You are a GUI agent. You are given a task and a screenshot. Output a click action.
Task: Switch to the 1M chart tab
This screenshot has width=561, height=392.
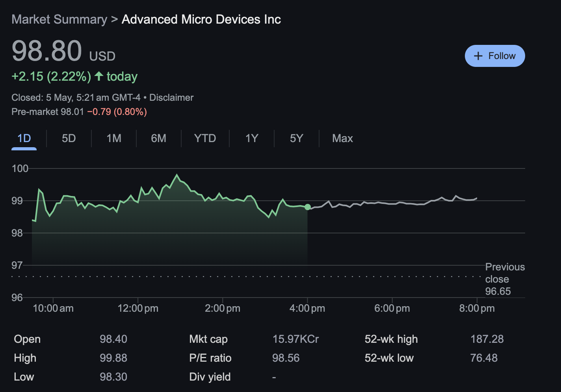[x=114, y=139]
